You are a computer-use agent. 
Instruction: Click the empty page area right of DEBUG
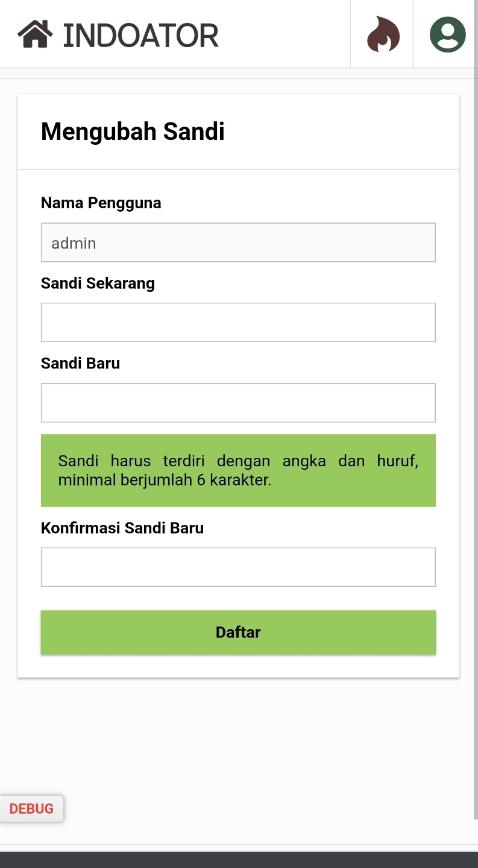271,808
